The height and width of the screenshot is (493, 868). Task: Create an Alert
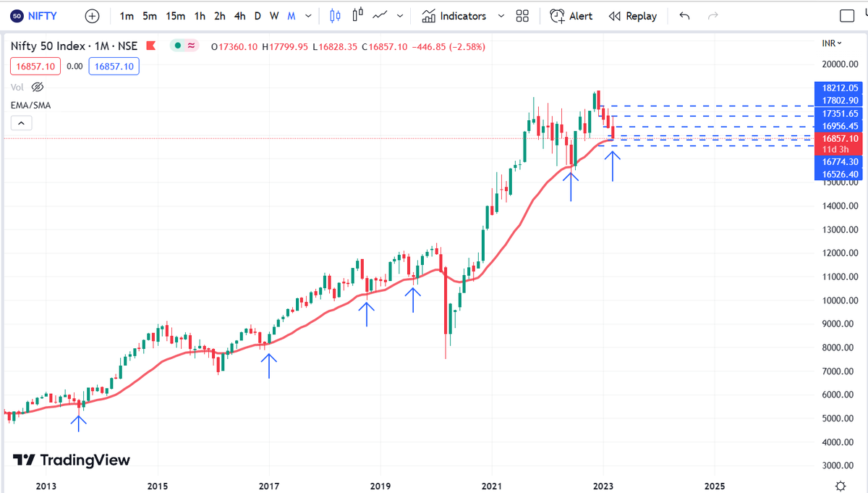tap(571, 16)
